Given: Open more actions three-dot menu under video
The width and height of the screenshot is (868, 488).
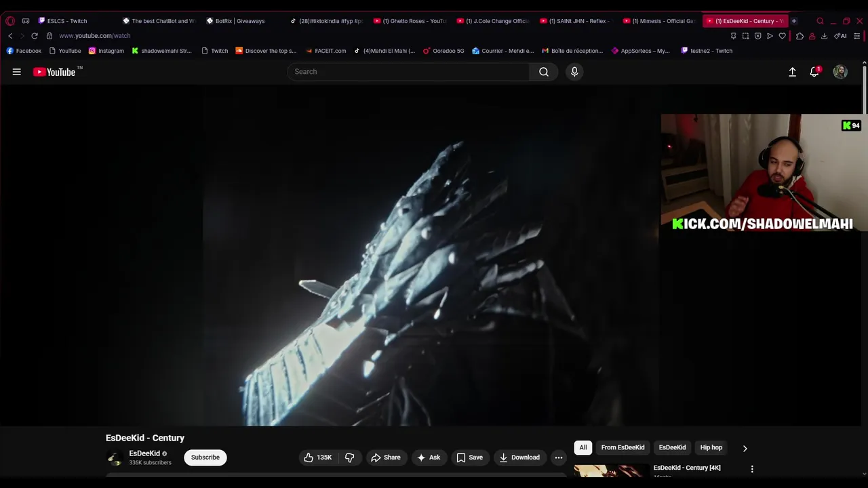Looking at the screenshot, I should [559, 457].
